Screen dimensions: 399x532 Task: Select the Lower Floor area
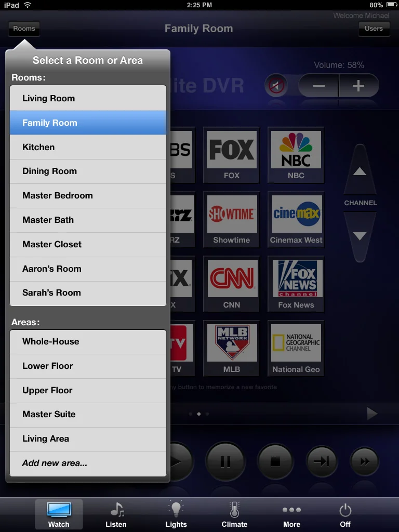[88, 366]
